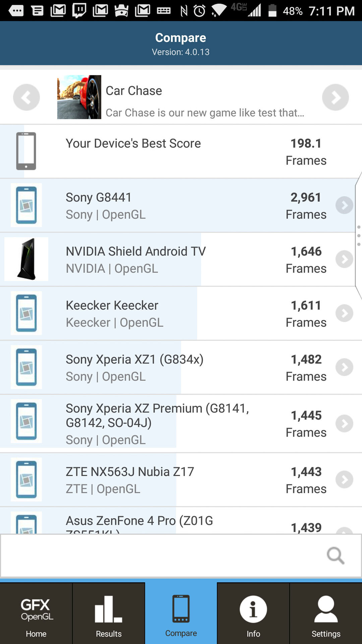Open ZTE NX563J Nubia Z17 chevron
The width and height of the screenshot is (362, 644).
344,480
